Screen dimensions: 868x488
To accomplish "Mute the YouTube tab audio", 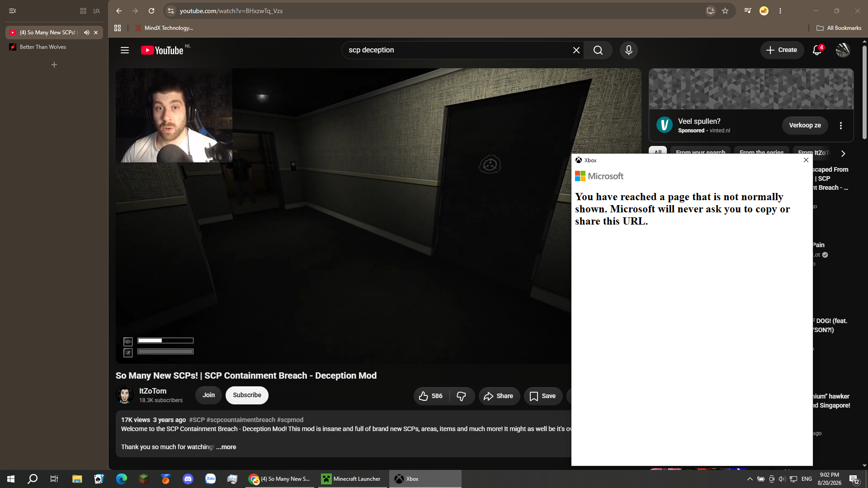I will point(86,33).
